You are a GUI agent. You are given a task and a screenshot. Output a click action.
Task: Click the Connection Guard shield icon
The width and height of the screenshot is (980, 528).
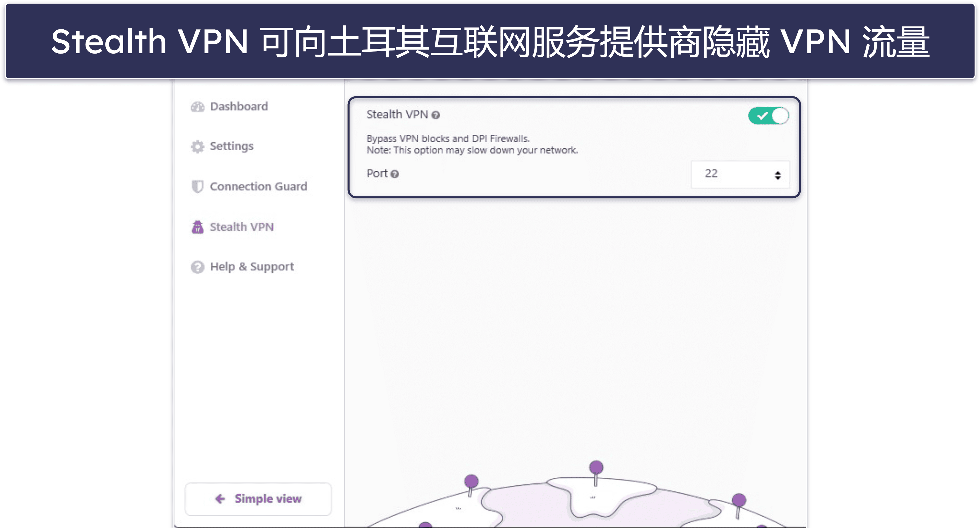[x=197, y=187]
